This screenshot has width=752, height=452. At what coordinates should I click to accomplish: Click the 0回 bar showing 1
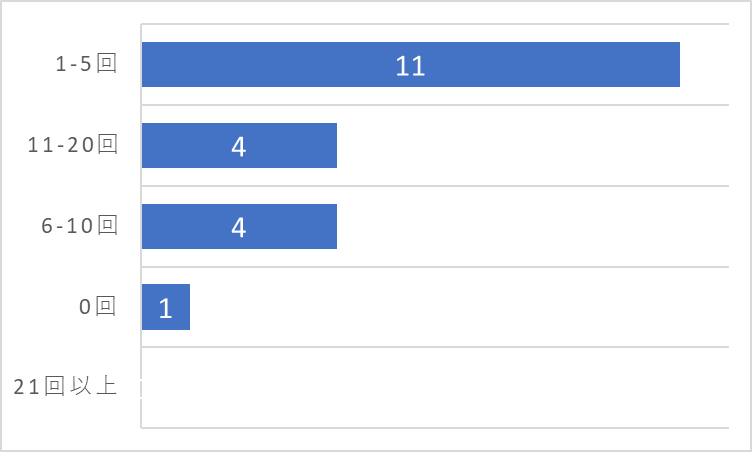[x=166, y=307]
